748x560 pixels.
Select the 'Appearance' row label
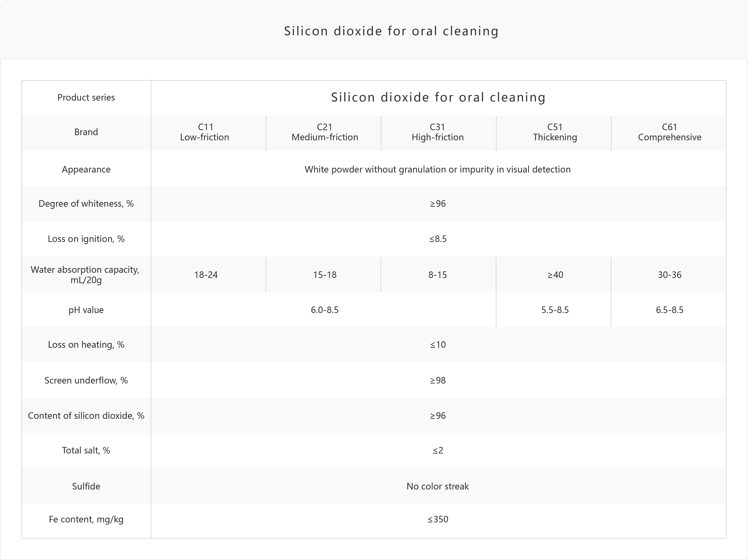[x=86, y=169]
